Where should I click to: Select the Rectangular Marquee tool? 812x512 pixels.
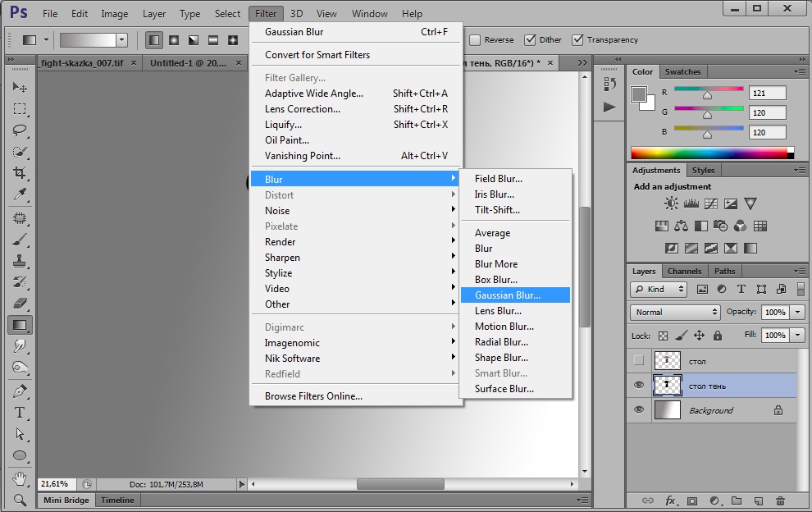click(20, 109)
